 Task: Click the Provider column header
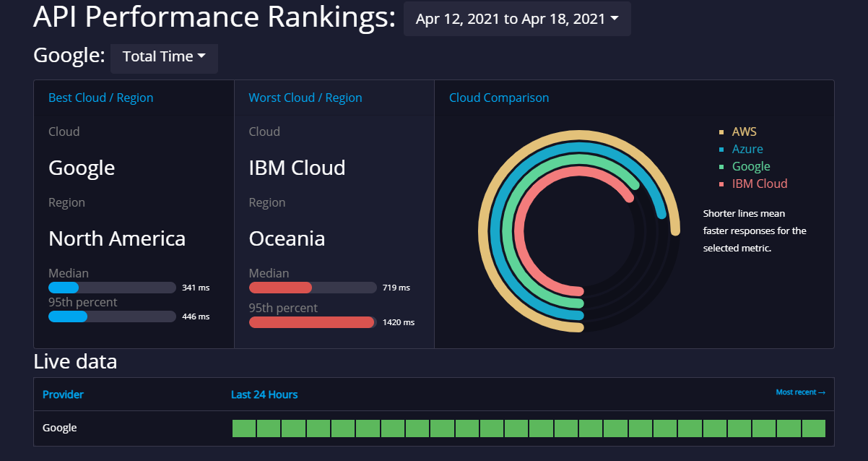[x=64, y=395]
